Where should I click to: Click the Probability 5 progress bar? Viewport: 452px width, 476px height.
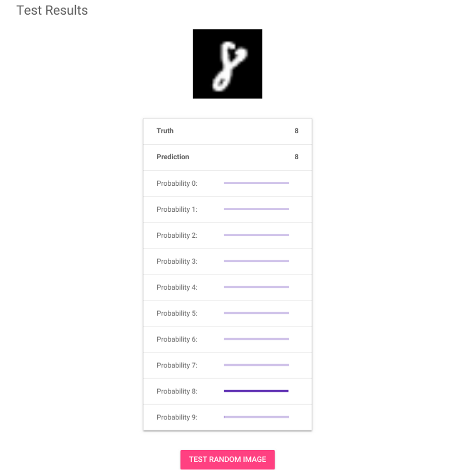[256, 313]
